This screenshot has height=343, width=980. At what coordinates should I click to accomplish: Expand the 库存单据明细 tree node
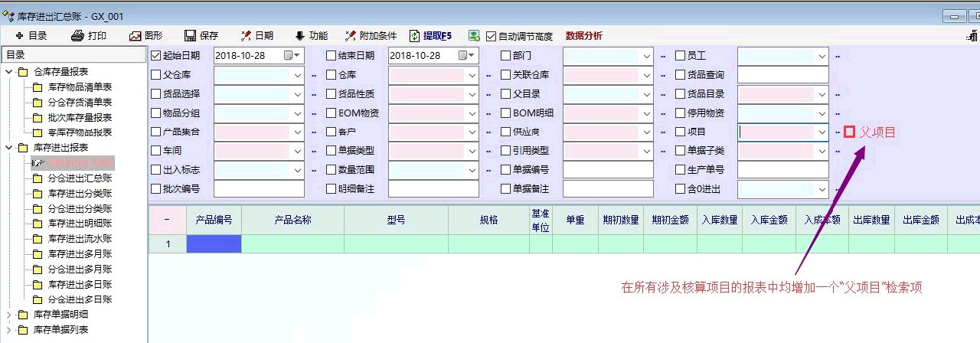(9, 314)
